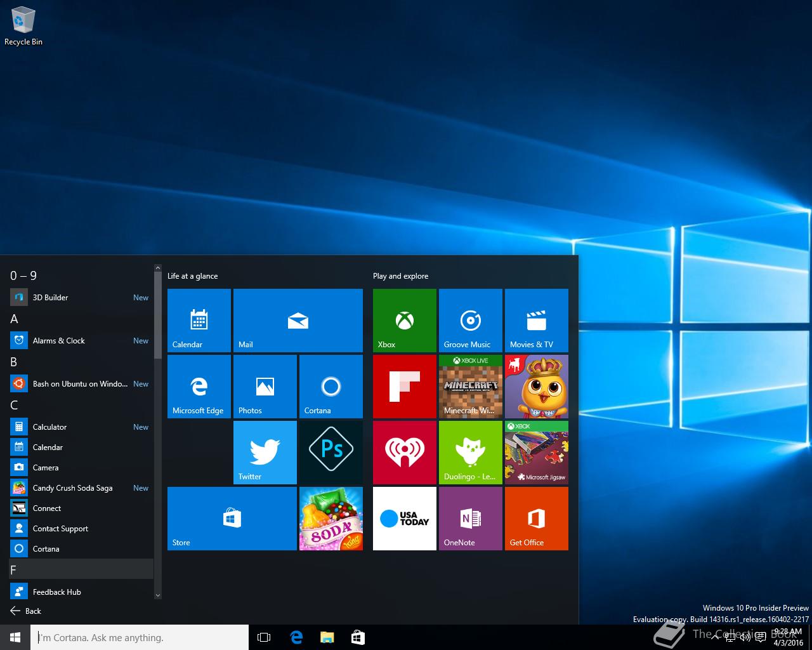Launch the Photoshop Express tile
Image resolution: width=812 pixels, height=650 pixels.
331,453
